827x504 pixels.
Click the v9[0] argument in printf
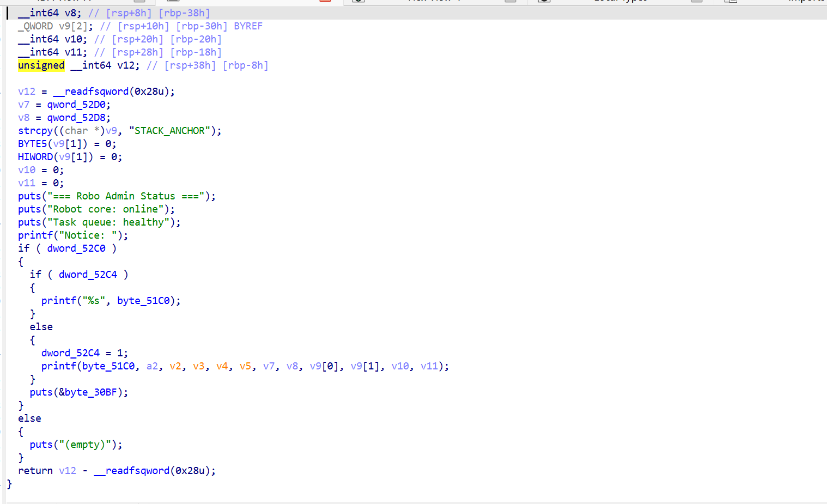tap(324, 366)
